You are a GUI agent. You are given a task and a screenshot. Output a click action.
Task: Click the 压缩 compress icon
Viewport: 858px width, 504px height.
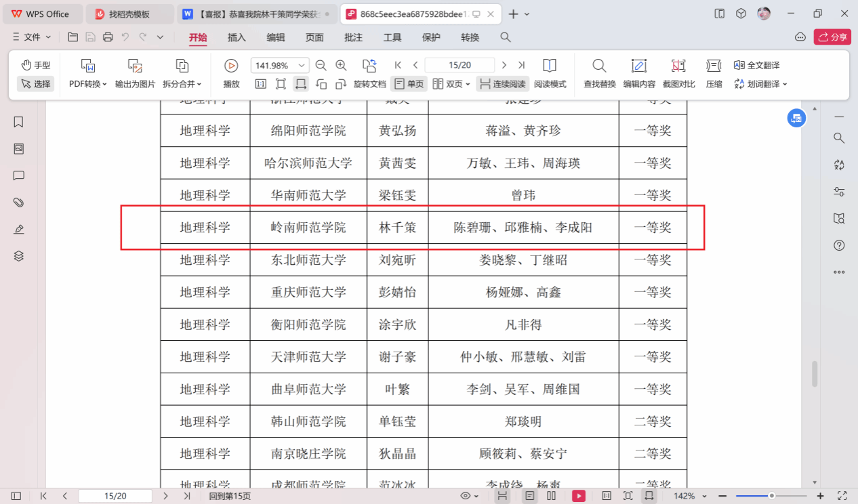(713, 66)
